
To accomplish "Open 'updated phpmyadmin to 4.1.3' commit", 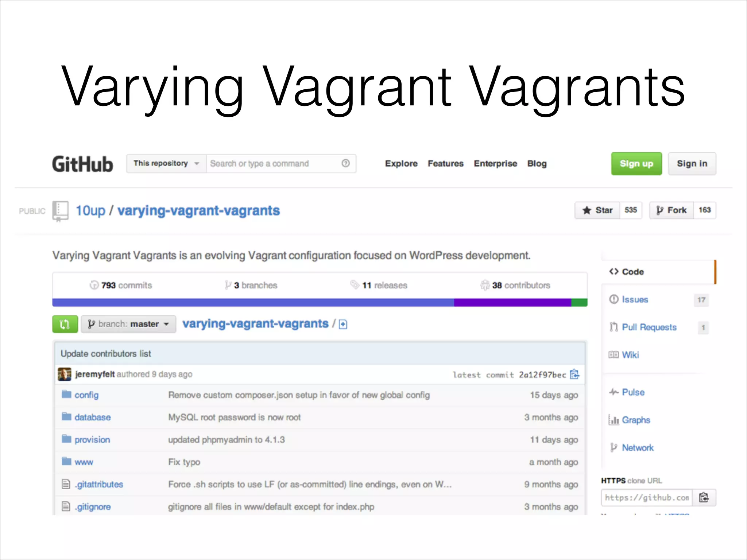I will (227, 440).
